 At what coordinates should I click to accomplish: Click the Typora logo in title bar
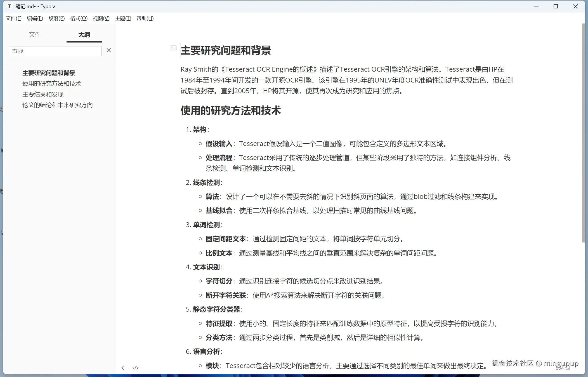coord(9,6)
